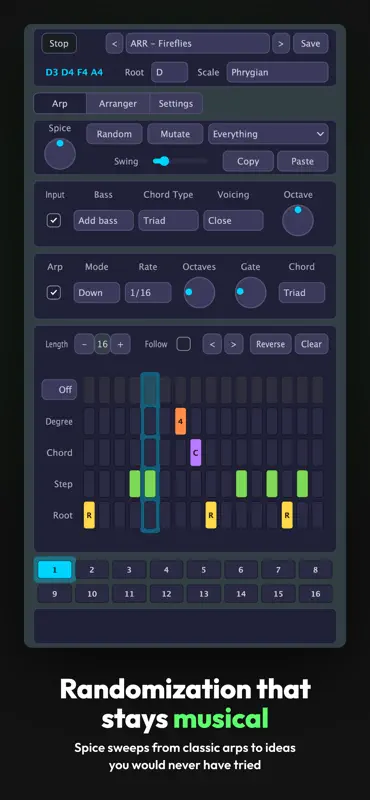Select pattern slot 15

[x=278, y=594]
